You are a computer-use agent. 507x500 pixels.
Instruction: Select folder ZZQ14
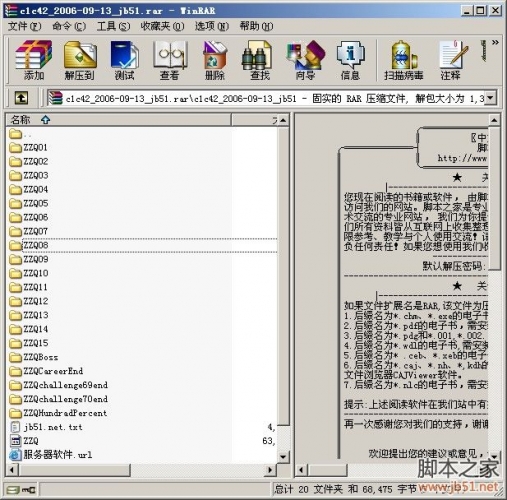coord(29,329)
